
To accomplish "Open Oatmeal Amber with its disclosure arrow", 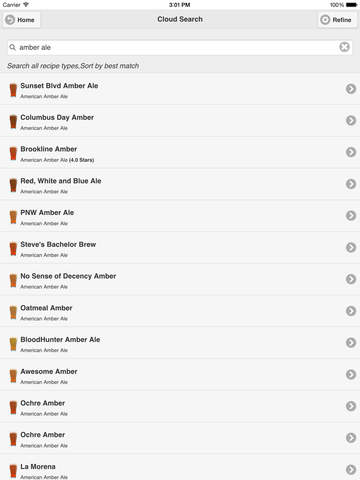I will point(351,311).
